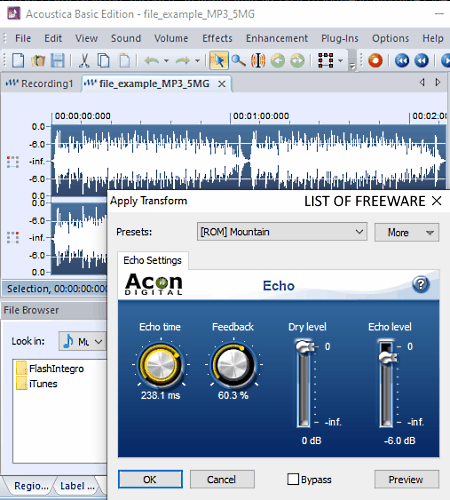Open the Presets dropdown showing Mountain
This screenshot has height=500, width=450.
282,232
